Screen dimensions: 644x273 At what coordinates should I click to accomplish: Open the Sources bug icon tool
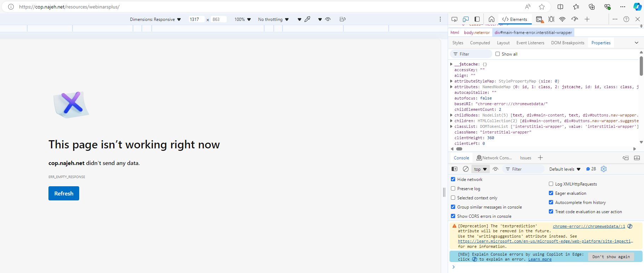(551, 19)
